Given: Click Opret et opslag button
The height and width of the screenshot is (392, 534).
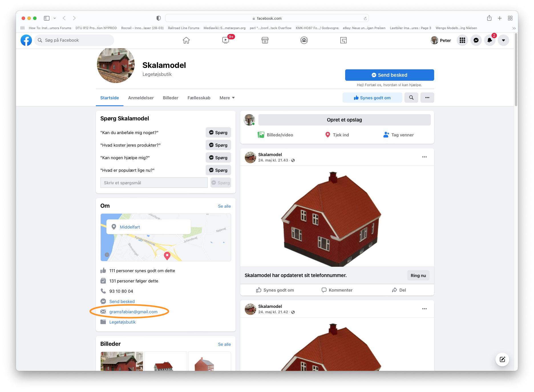Looking at the screenshot, I should coord(344,120).
